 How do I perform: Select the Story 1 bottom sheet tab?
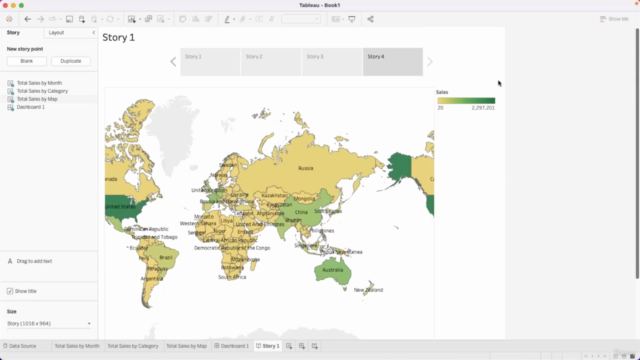click(268, 346)
